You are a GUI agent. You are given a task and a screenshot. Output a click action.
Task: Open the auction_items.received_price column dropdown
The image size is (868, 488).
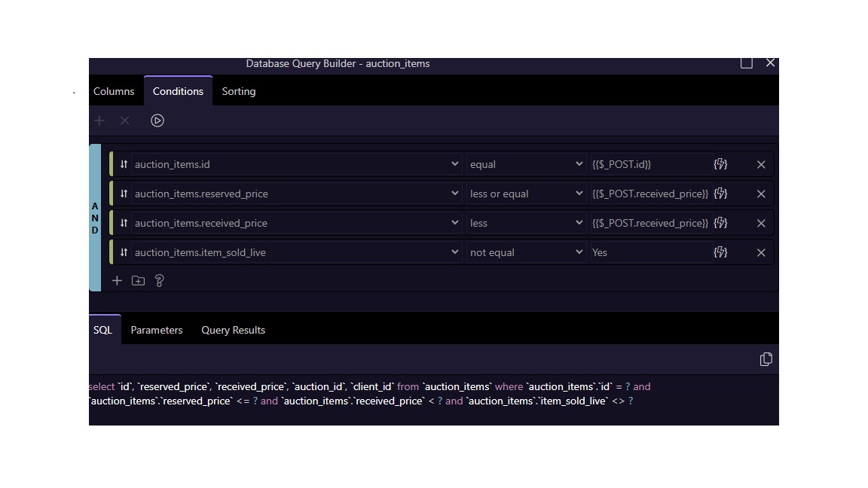(297, 223)
